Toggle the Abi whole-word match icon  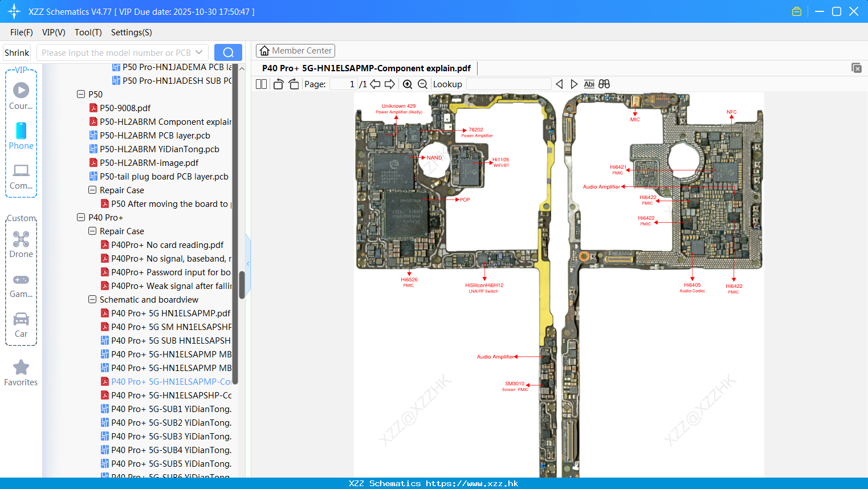[589, 84]
